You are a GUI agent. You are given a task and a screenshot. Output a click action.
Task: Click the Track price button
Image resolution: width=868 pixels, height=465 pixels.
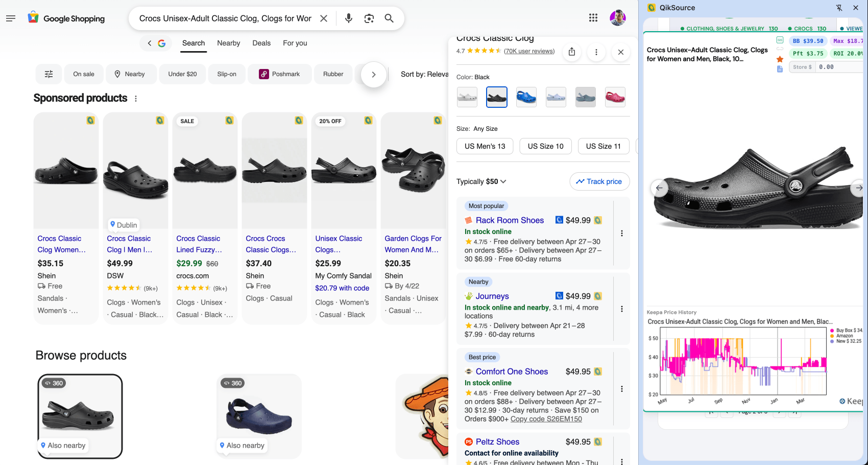[599, 181]
